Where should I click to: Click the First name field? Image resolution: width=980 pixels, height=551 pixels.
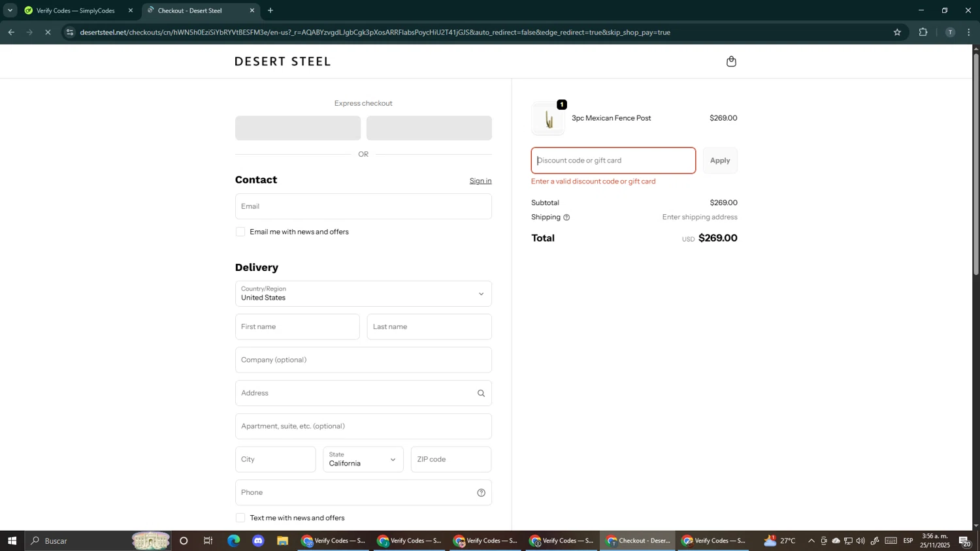(297, 327)
